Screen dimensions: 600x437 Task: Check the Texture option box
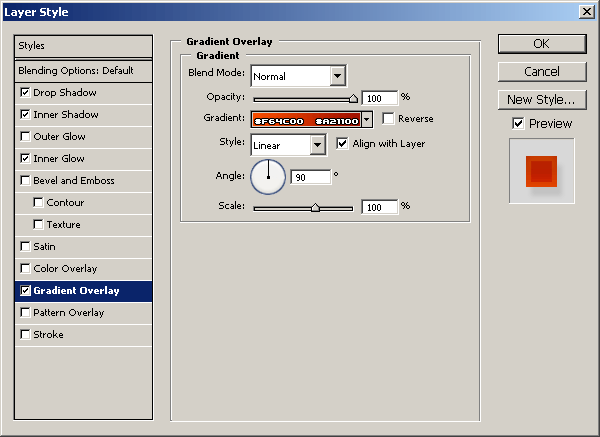(38, 225)
